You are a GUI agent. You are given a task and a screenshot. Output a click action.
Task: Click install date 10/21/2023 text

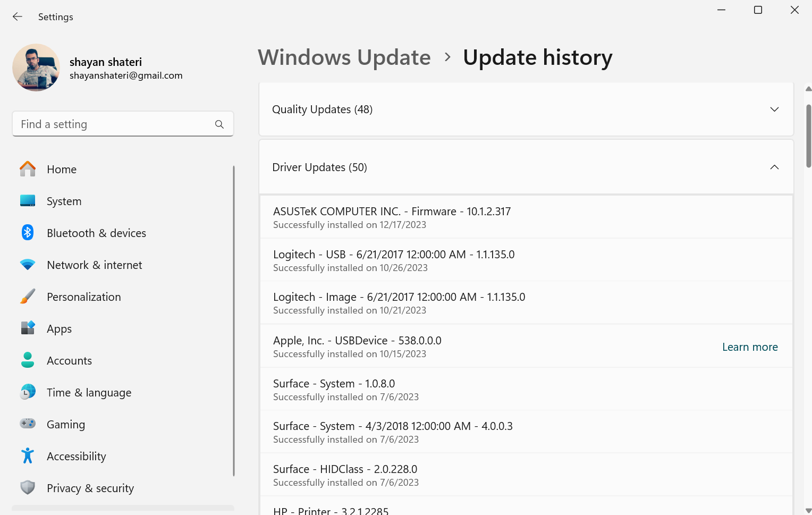click(403, 310)
